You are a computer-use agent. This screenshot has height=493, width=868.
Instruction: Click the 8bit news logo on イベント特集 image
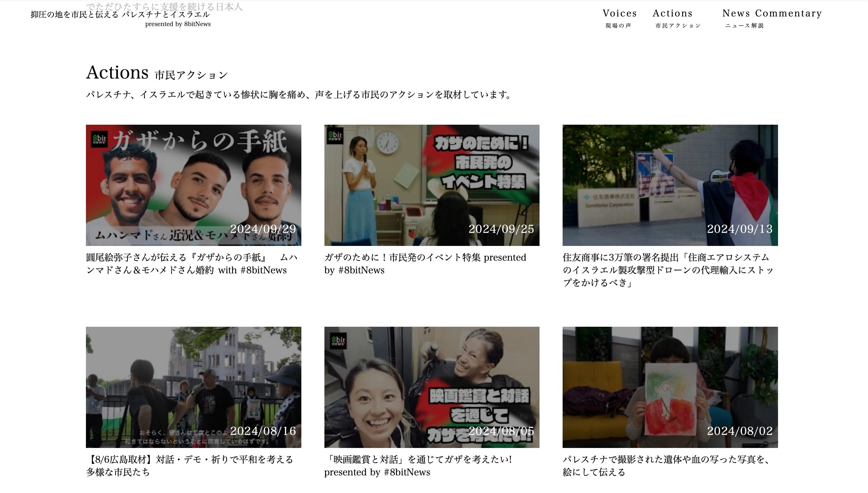click(335, 136)
